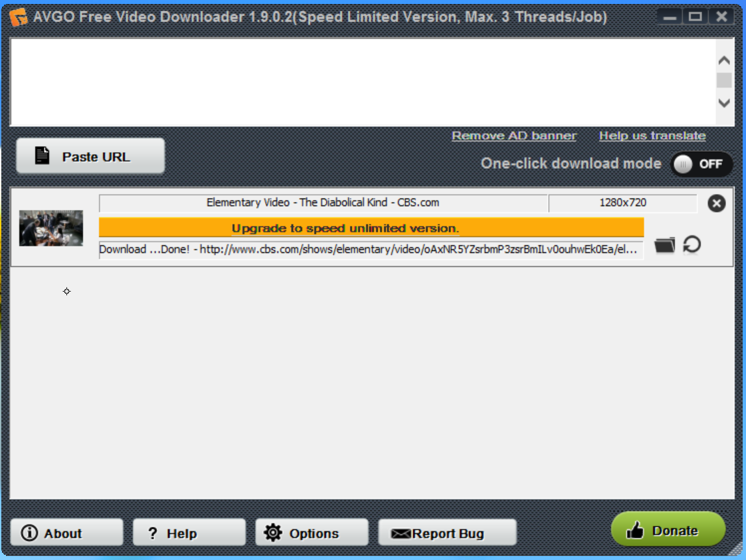The width and height of the screenshot is (746, 560).
Task: Remove the Elementary video download item
Action: [716, 204]
